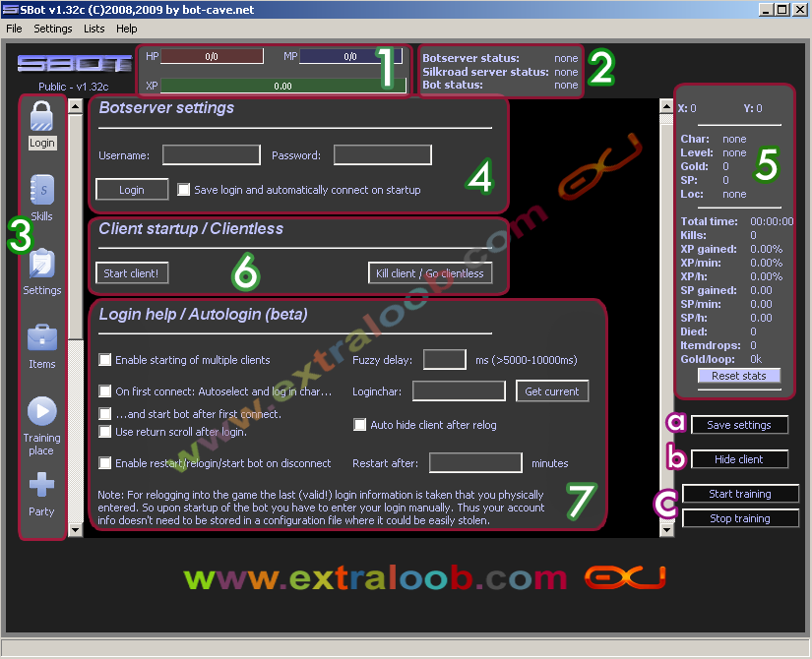Focus the Fuzzy delay field

444,359
